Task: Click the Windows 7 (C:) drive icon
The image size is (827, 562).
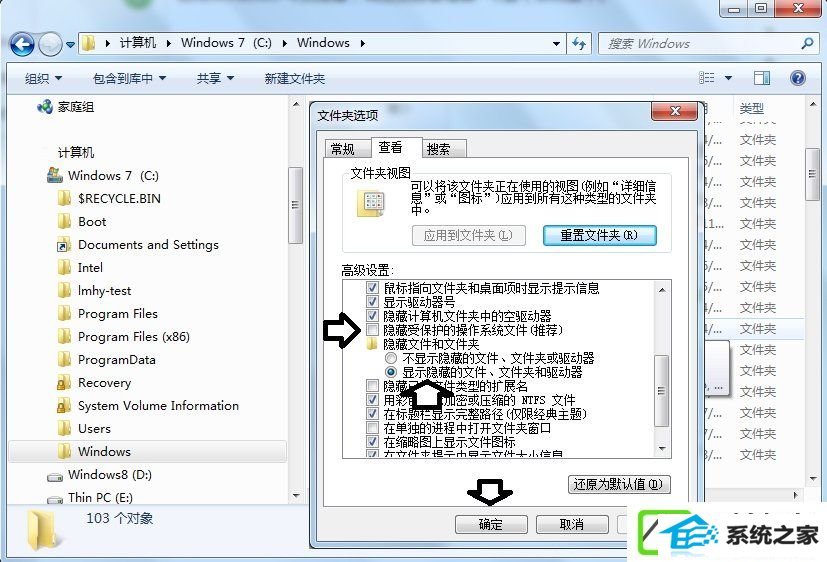Action: 55,175
